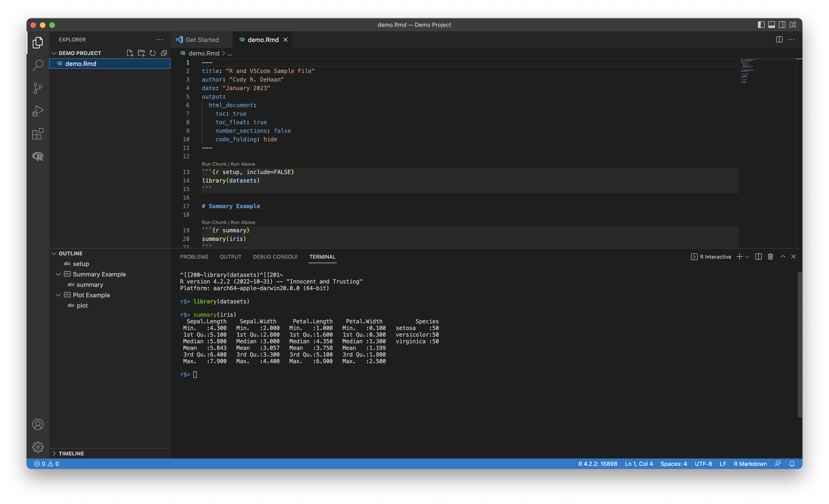Switch to the PROBLEMS panel tab
Image resolution: width=829 pixels, height=504 pixels.
[194, 257]
